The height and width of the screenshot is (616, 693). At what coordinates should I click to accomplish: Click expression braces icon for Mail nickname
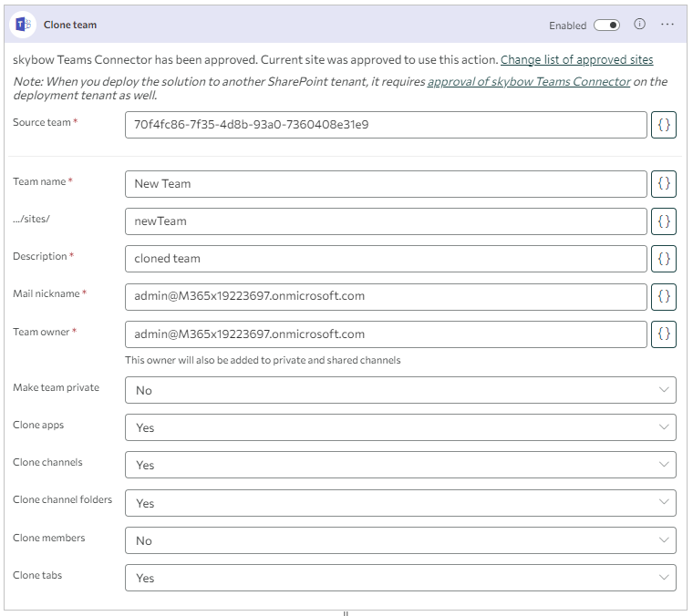[x=664, y=296]
